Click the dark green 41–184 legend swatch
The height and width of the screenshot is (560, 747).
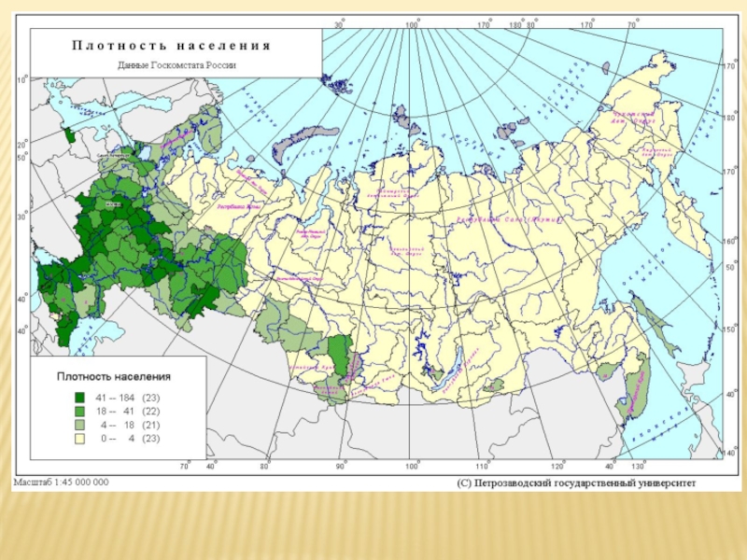[x=80, y=398]
